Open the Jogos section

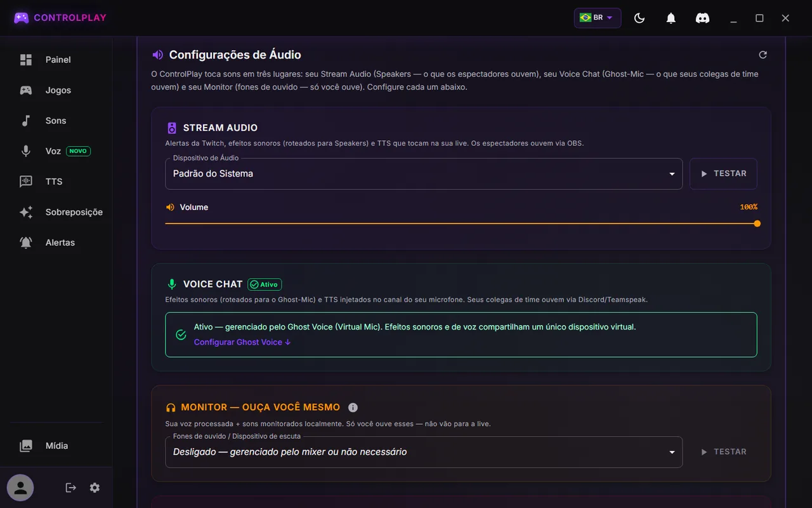click(x=56, y=90)
